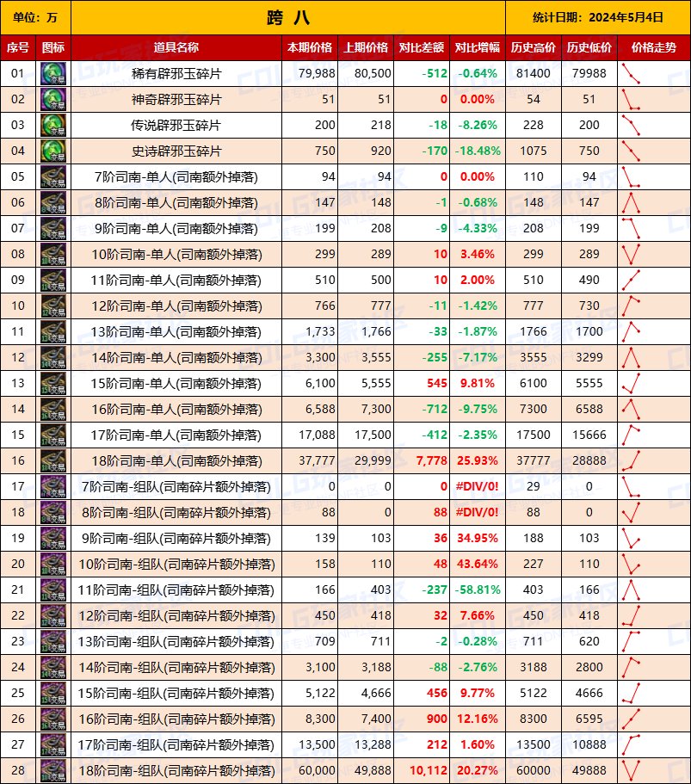Click the 本期价格 column header

(310, 47)
